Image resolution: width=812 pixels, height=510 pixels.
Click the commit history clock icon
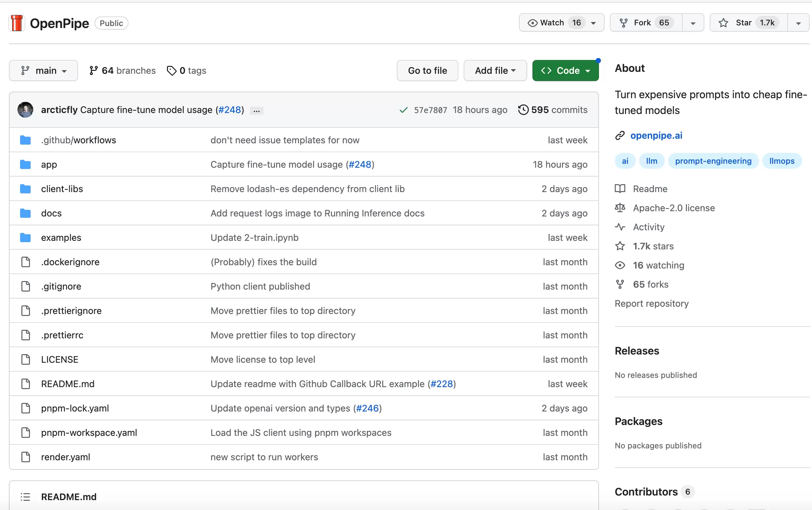coord(523,110)
